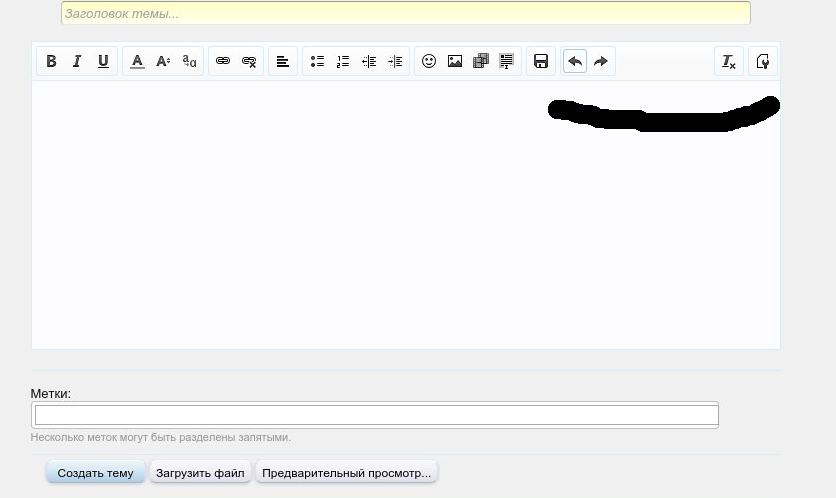Click inside the message body editor
836x498 pixels.
(406, 215)
